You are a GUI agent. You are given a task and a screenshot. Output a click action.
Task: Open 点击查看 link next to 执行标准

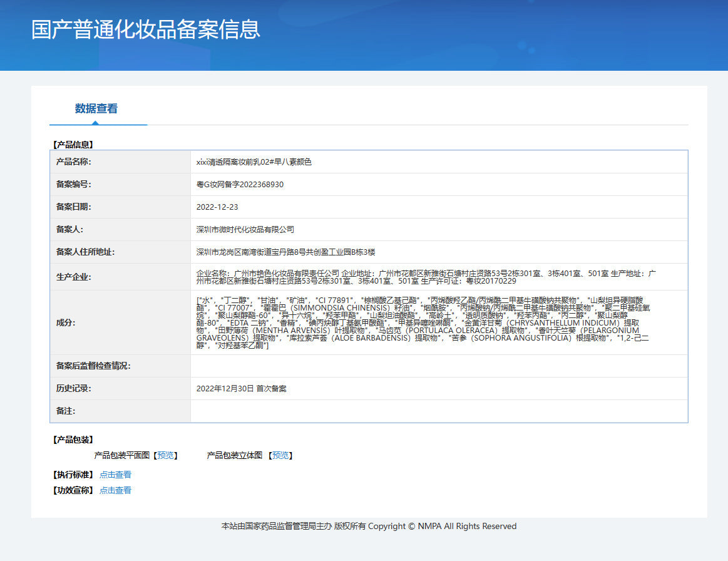(x=115, y=475)
